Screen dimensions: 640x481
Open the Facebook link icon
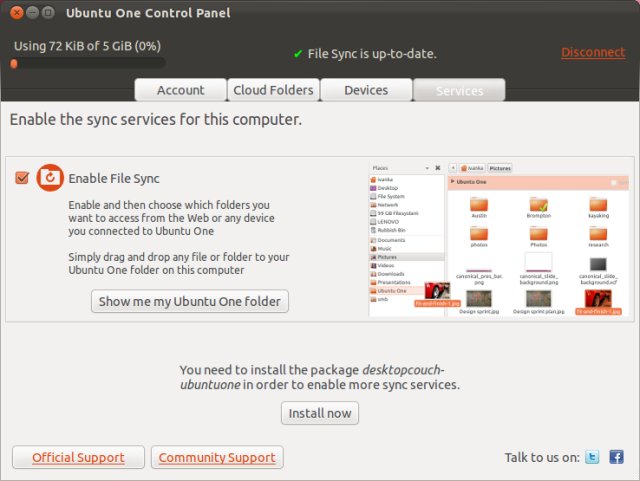click(617, 457)
